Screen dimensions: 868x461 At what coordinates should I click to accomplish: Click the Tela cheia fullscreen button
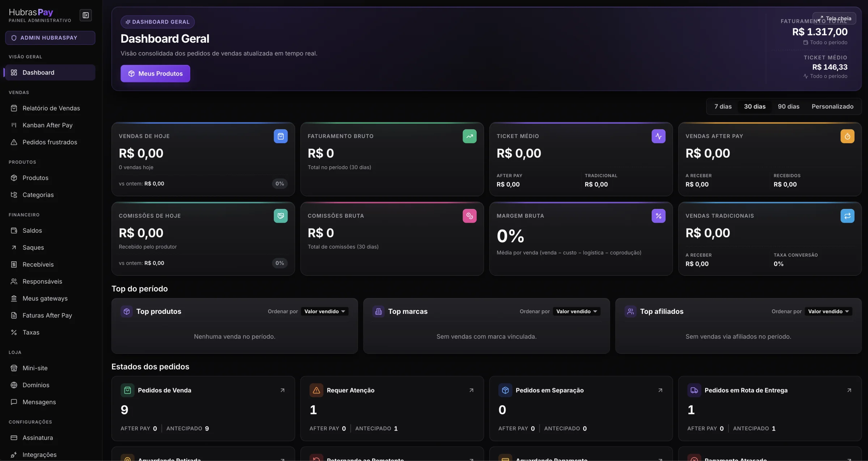coord(834,18)
